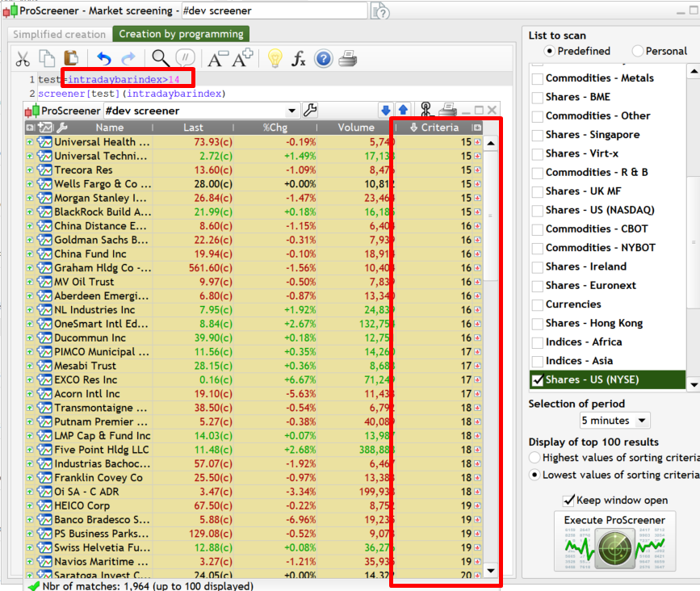The width and height of the screenshot is (700, 591).
Task: Select the Predefined list radio button
Action: 550,51
